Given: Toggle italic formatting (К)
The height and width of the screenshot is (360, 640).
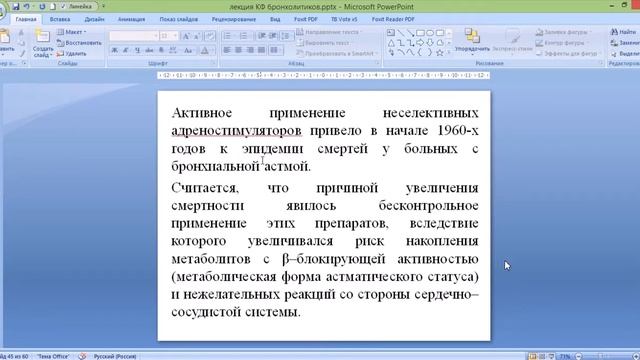Looking at the screenshot, I should coord(126,50).
